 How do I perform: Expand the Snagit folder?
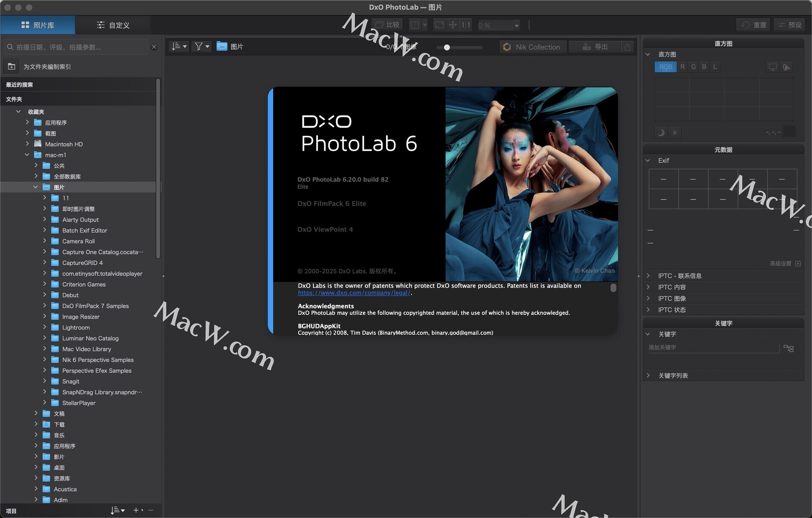tap(44, 381)
